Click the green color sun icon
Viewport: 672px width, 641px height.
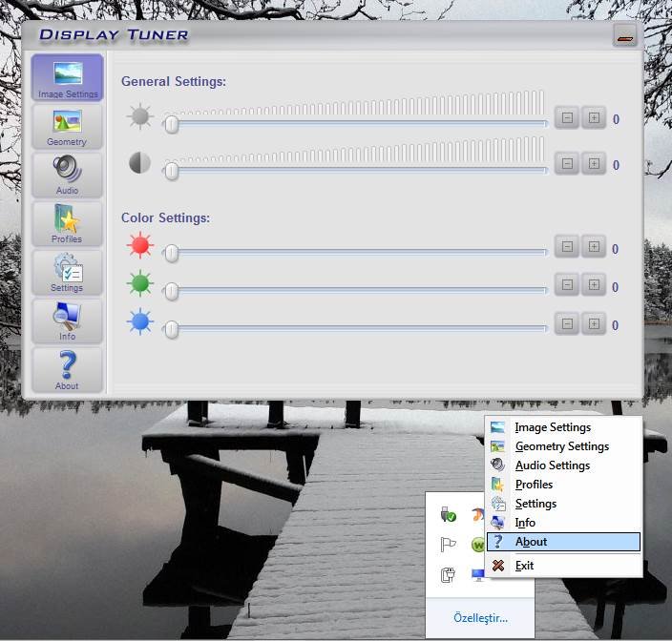pos(139,283)
